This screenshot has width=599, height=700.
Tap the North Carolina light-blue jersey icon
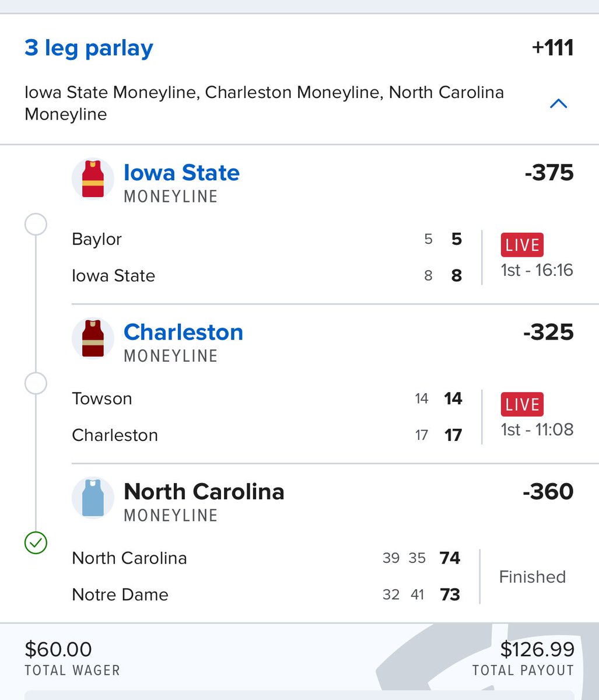(x=93, y=498)
